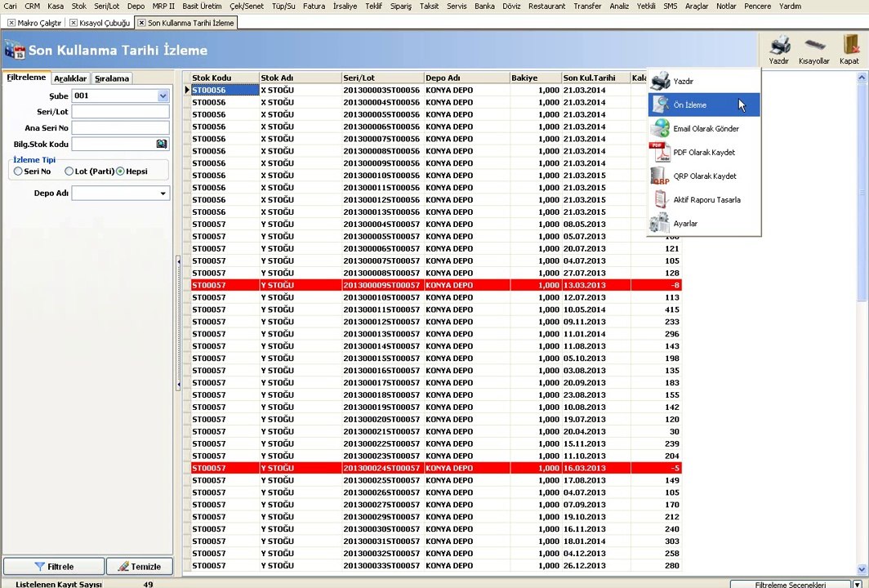The height and width of the screenshot is (588, 869).
Task: Click the calendar icon beside the page title
Action: (15, 49)
